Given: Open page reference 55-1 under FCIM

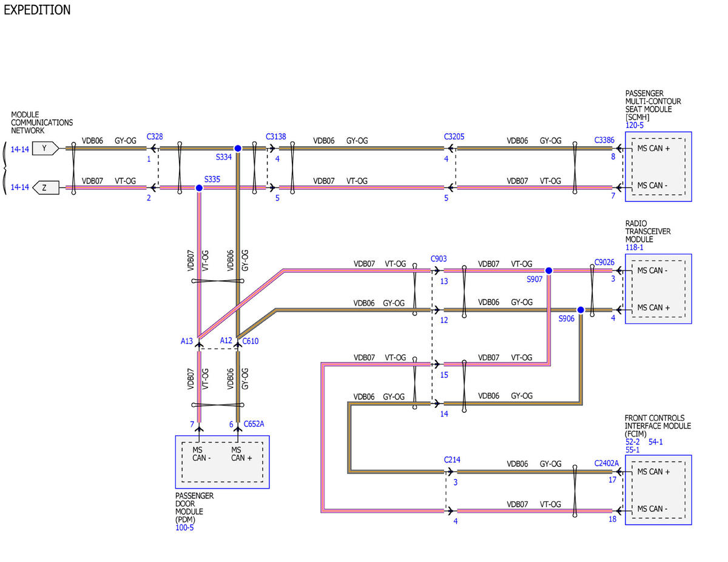Looking at the screenshot, I should (633, 450).
